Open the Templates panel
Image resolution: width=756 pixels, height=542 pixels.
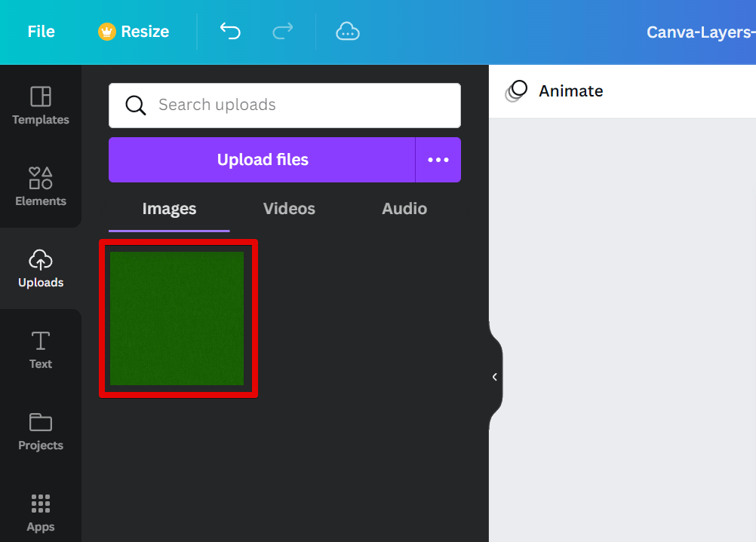pyautogui.click(x=40, y=106)
